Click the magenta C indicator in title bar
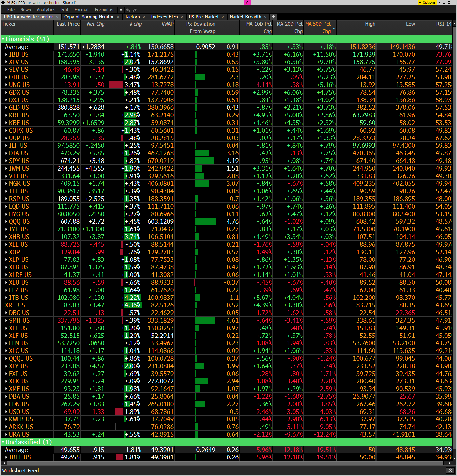 tap(247, 2)
